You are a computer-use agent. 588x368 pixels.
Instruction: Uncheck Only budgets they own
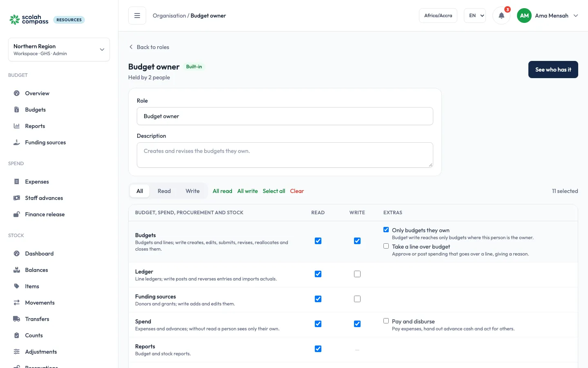(x=386, y=230)
